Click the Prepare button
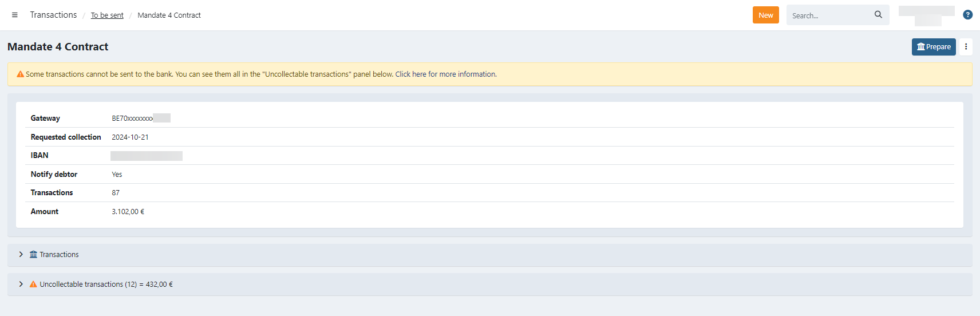Image resolution: width=980 pixels, height=316 pixels. [933, 47]
